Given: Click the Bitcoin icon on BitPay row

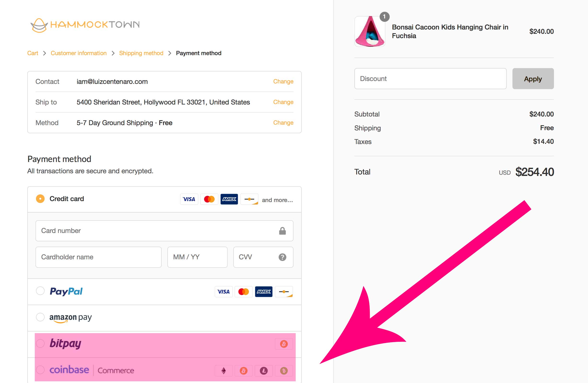Looking at the screenshot, I should [x=282, y=344].
